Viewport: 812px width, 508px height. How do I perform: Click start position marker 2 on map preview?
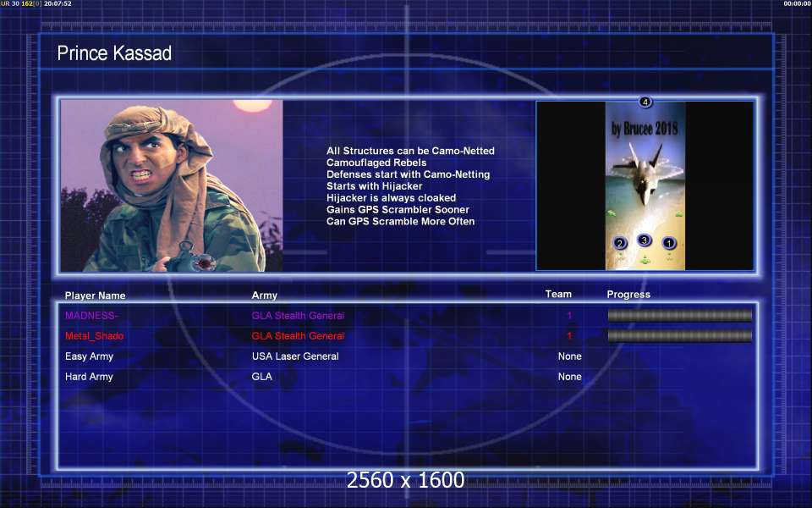(619, 243)
